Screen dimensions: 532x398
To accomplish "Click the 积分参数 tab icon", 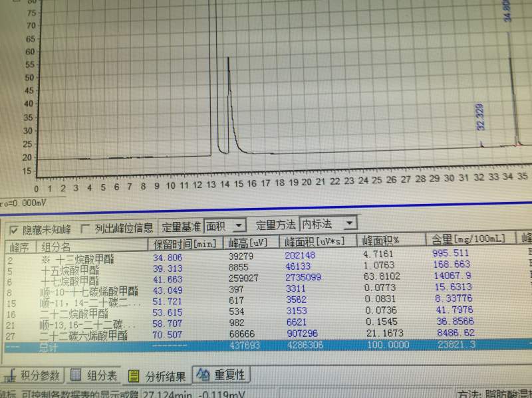I will click(x=10, y=376).
